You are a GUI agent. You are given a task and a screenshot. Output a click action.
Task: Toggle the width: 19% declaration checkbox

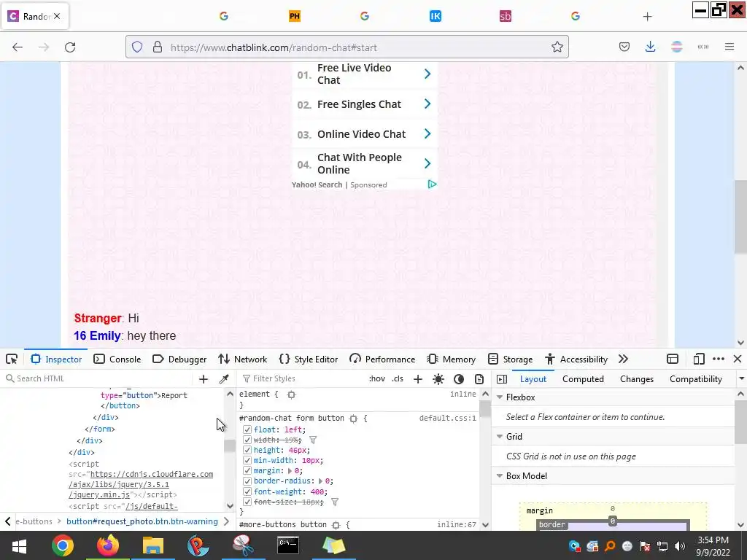coord(247,440)
